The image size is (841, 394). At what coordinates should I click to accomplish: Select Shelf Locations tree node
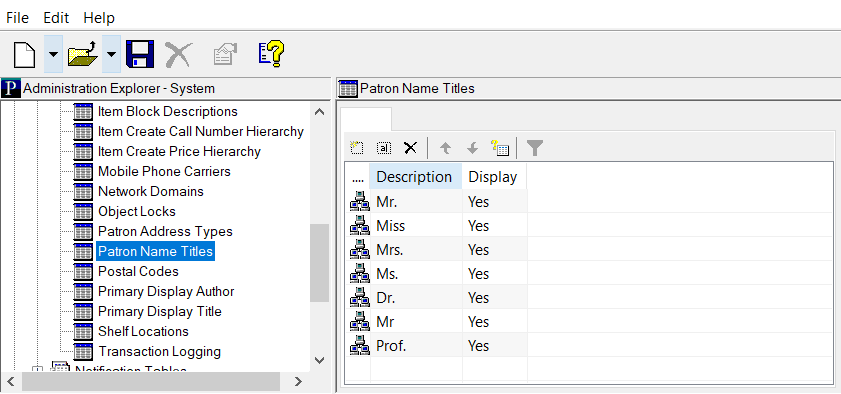point(143,332)
